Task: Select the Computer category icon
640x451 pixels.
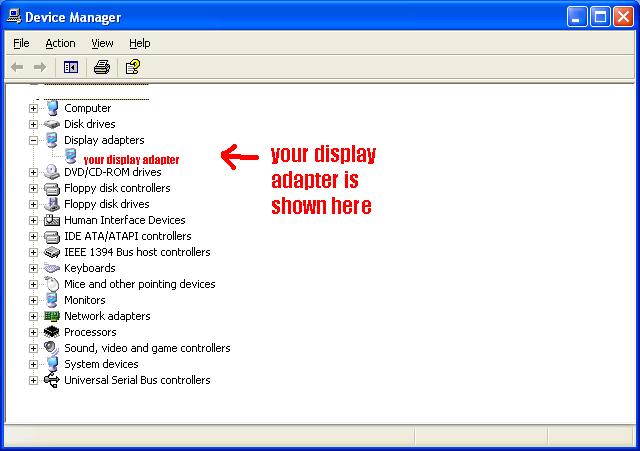Action: click(x=52, y=108)
